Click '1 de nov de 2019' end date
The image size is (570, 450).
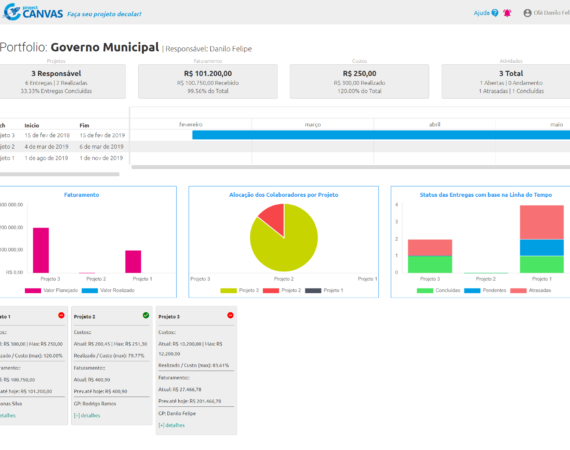(x=101, y=158)
